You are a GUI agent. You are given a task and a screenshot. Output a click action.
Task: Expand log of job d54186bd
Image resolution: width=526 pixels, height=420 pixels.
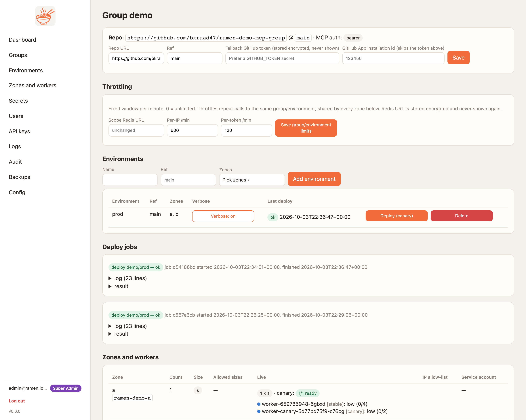tap(128, 278)
